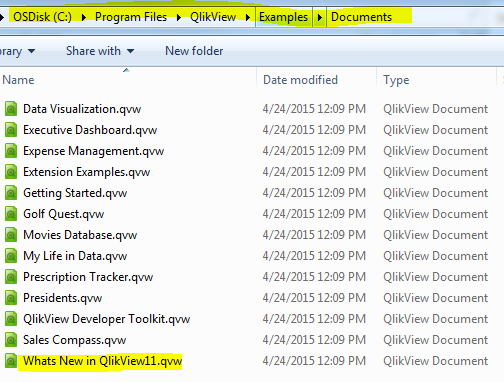Expand the arrow after Examples breadcrumb

pos(320,17)
